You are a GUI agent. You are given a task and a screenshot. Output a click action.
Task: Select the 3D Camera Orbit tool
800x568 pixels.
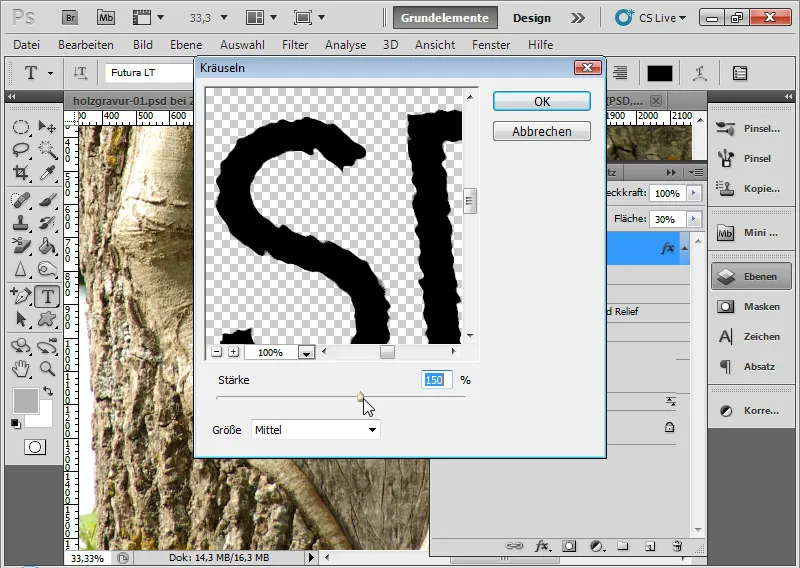(47, 347)
